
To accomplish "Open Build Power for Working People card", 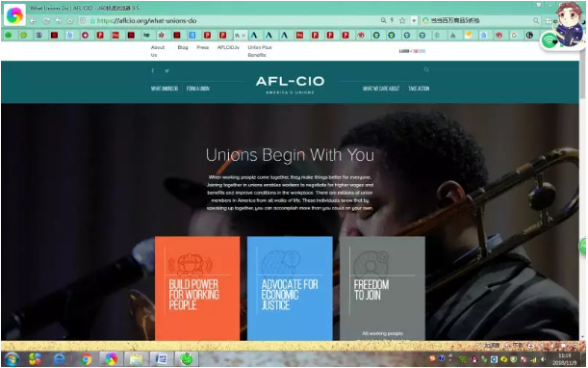I will [197, 288].
